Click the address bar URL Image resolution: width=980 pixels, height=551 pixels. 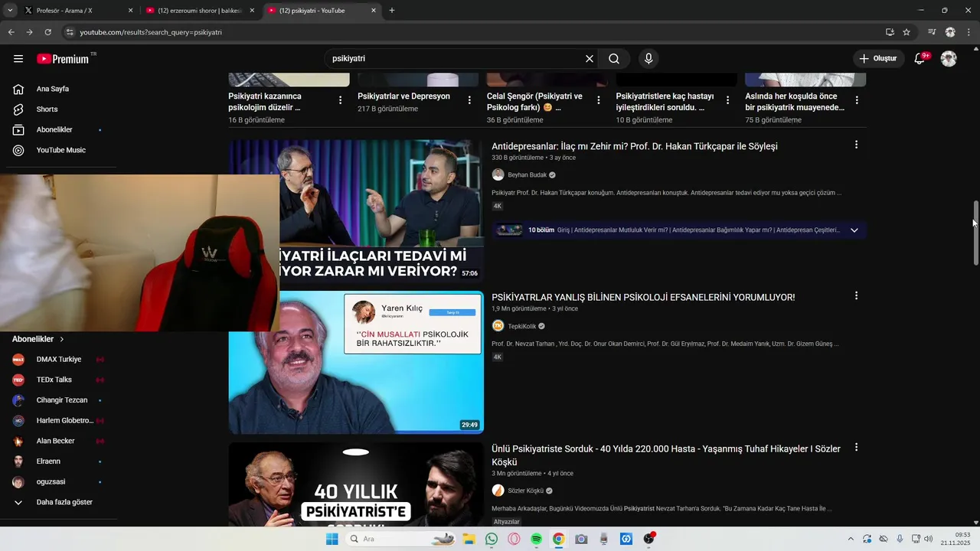tap(151, 32)
